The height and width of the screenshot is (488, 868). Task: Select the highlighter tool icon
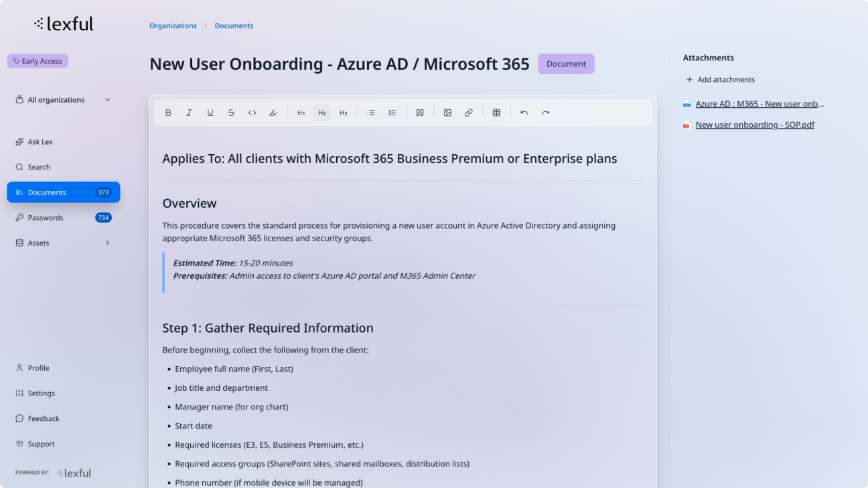(273, 113)
